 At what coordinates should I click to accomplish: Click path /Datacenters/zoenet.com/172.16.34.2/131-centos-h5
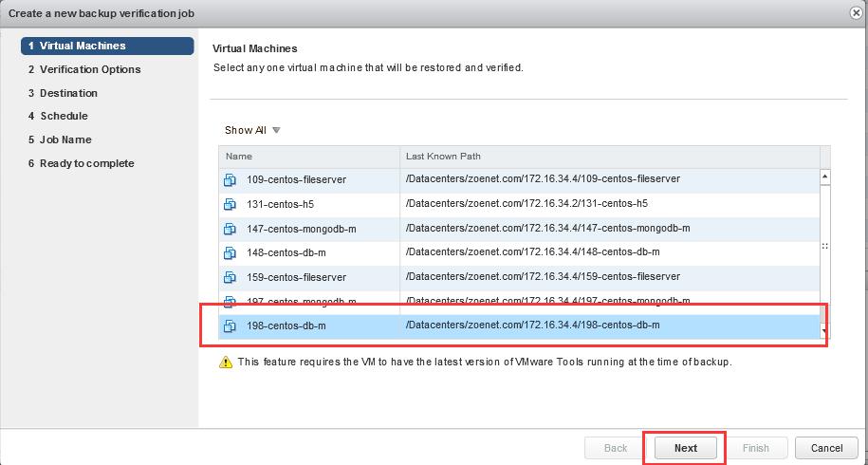click(526, 204)
